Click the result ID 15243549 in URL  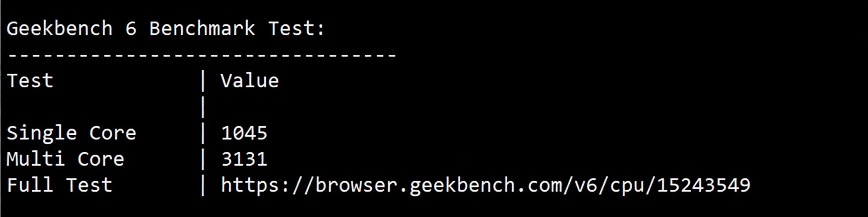[x=704, y=185]
